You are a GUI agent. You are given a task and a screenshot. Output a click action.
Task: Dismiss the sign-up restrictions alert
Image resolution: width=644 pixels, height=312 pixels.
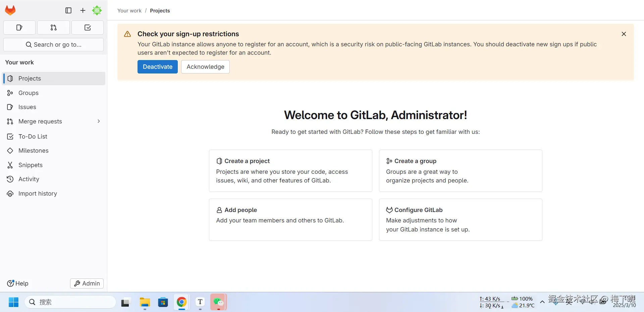(x=624, y=34)
